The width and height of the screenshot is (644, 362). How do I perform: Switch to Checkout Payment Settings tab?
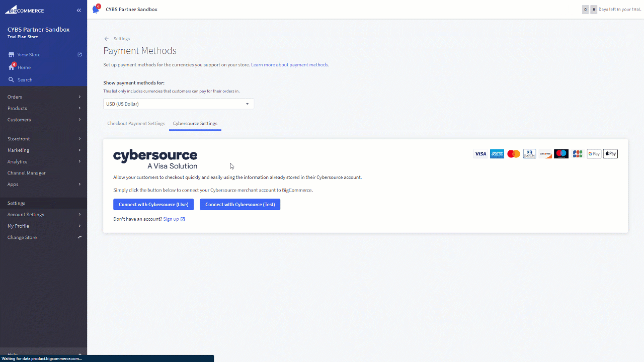[x=136, y=124]
